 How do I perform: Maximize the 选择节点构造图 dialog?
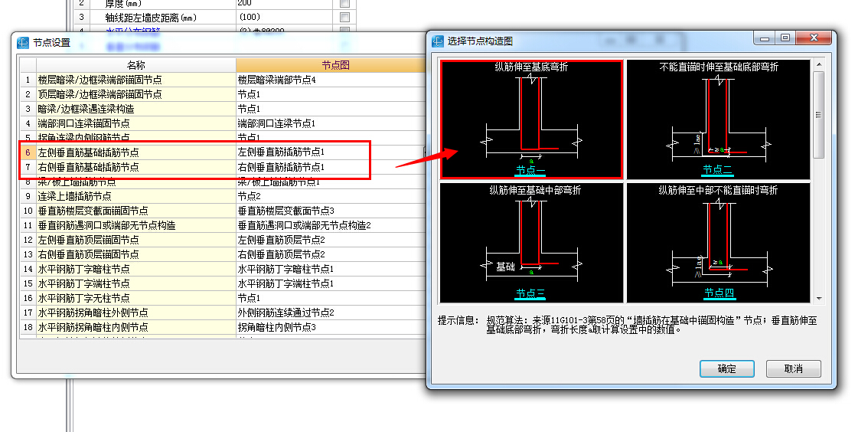(785, 38)
